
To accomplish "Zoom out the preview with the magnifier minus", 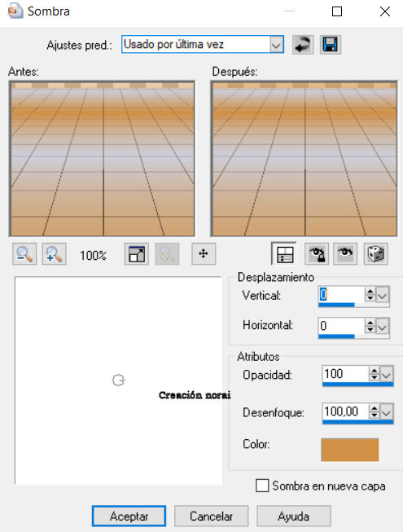I will pos(24,254).
